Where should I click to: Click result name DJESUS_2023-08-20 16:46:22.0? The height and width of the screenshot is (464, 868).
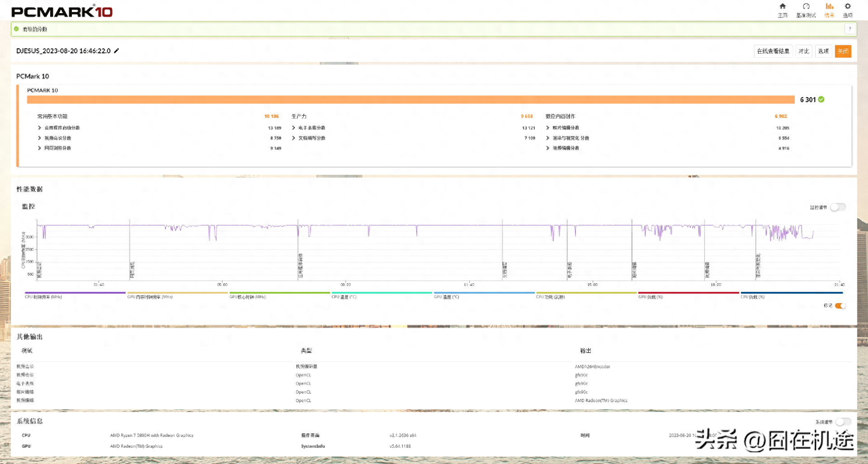63,51
